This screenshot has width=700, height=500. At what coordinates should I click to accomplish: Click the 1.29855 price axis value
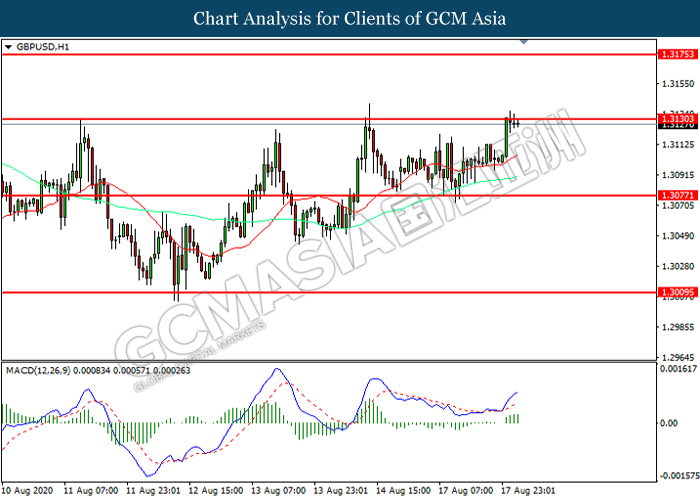tap(678, 327)
